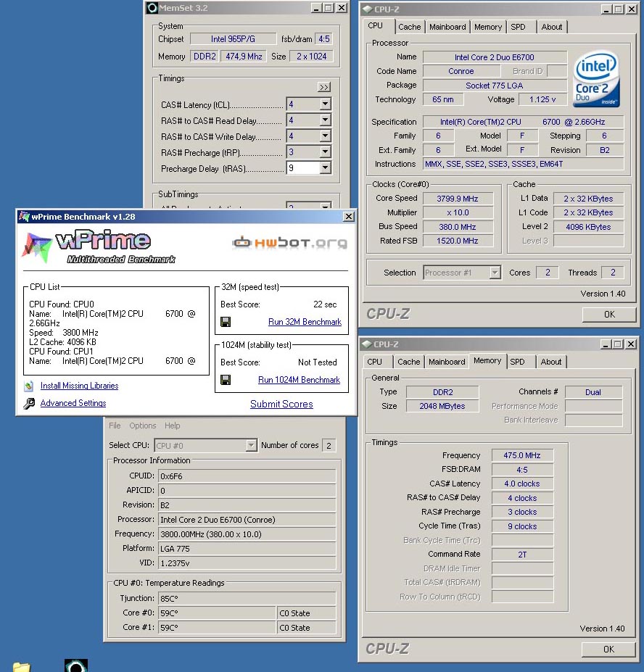Click the CPUID field showing 0x6F6

coord(247,476)
